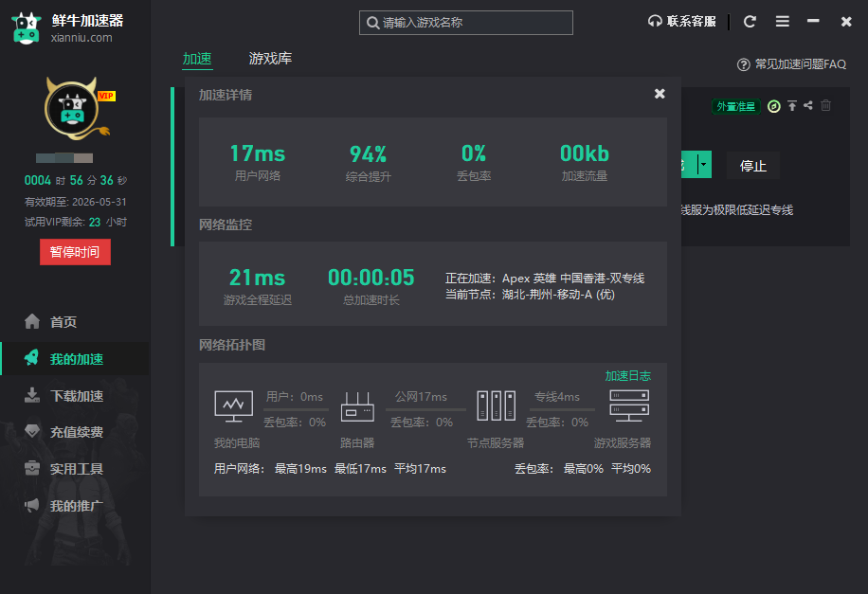Click the 充值续费 diamond icon
The height and width of the screenshot is (594, 868).
[x=32, y=431]
